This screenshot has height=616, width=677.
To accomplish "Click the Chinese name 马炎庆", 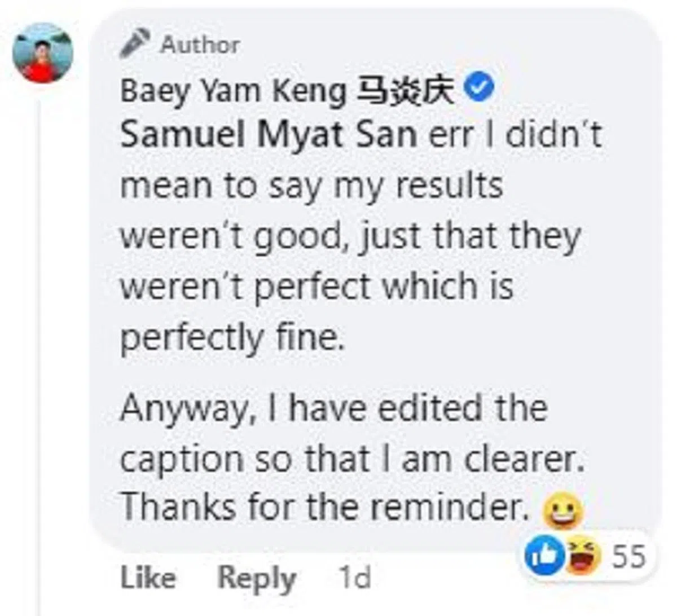I will point(405,91).
